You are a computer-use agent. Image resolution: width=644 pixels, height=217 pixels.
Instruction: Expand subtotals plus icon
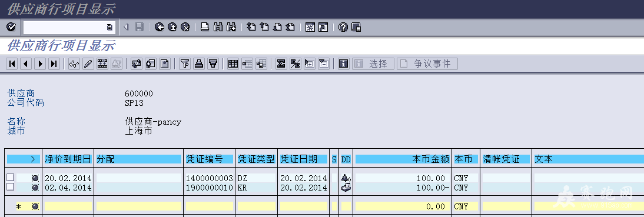[x=309, y=64]
